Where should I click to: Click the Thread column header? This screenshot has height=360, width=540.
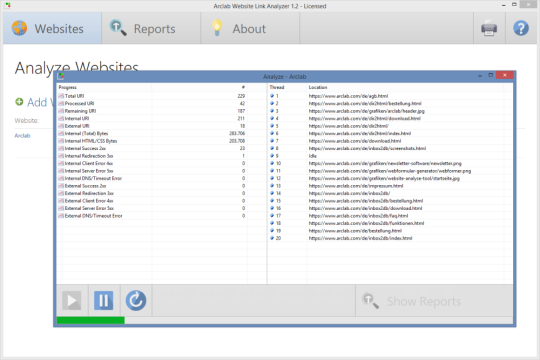287,88
